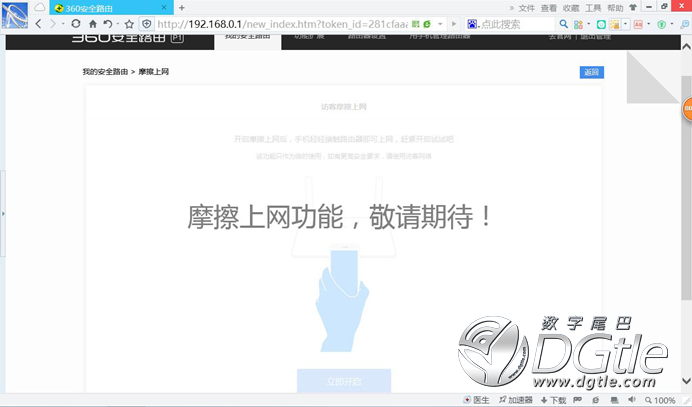Bookmark this page with the star icon

pyautogui.click(x=129, y=24)
